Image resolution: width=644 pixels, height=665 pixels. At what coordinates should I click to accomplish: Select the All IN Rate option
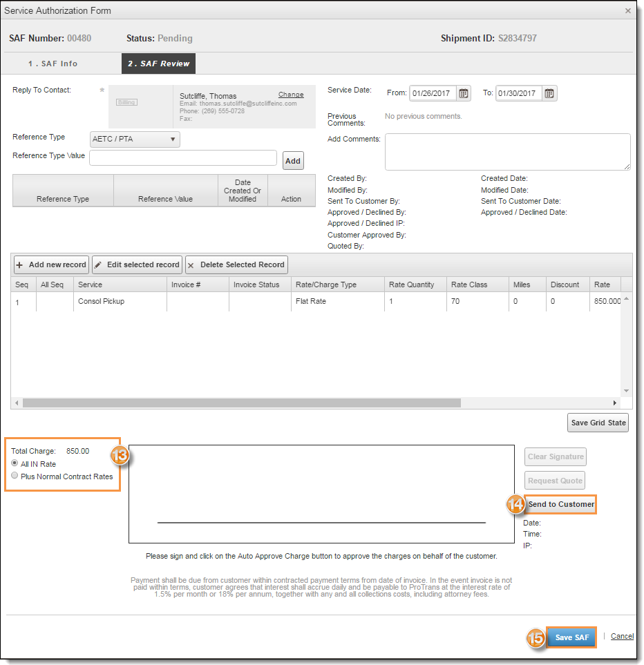15,463
